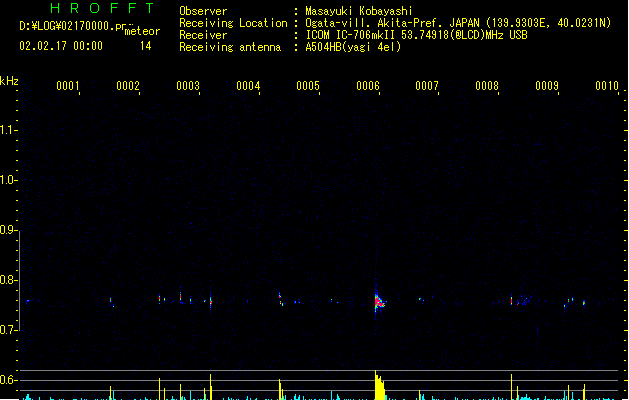
Task: Click the kHz axis unit label
Action: [9, 81]
